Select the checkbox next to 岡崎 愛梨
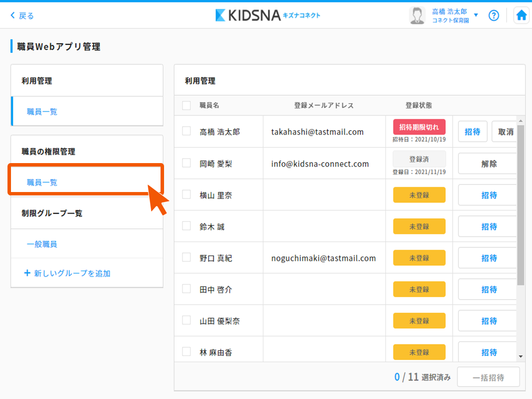 tap(186, 163)
